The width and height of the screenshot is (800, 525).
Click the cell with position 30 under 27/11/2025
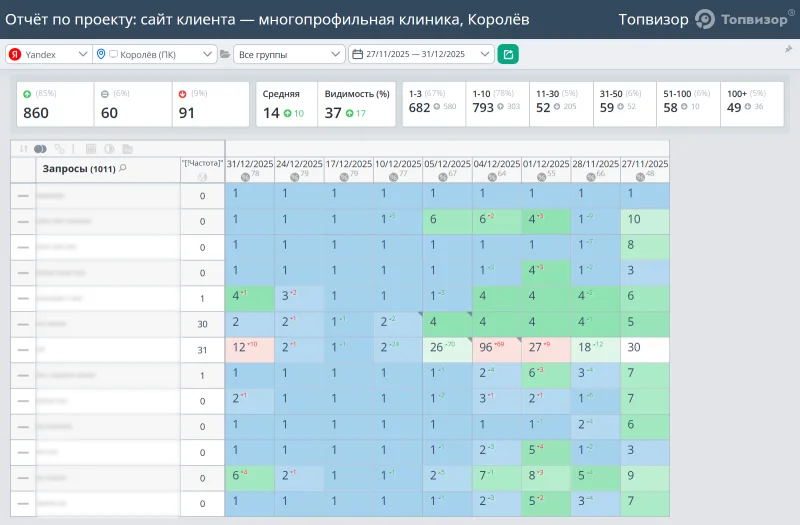[645, 349]
